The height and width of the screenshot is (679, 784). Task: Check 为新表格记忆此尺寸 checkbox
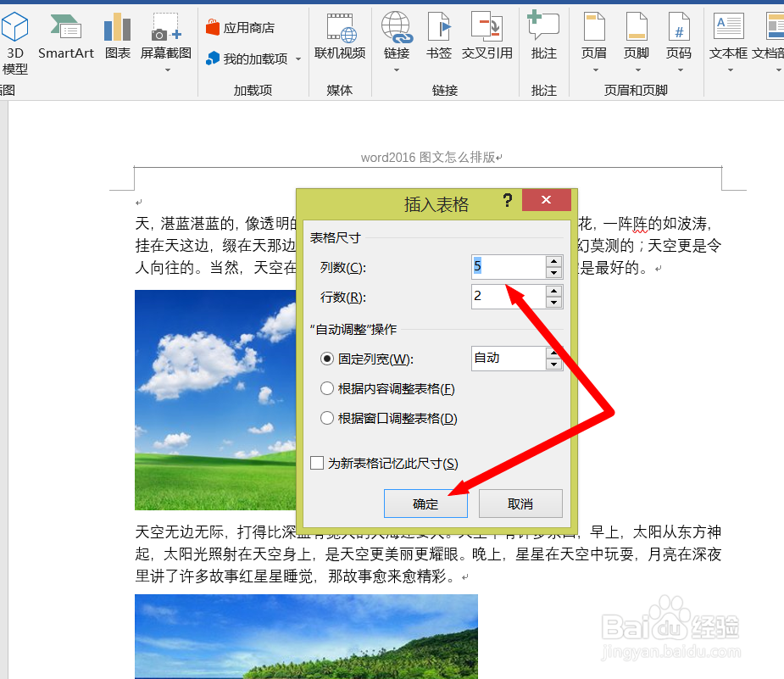click(x=316, y=463)
